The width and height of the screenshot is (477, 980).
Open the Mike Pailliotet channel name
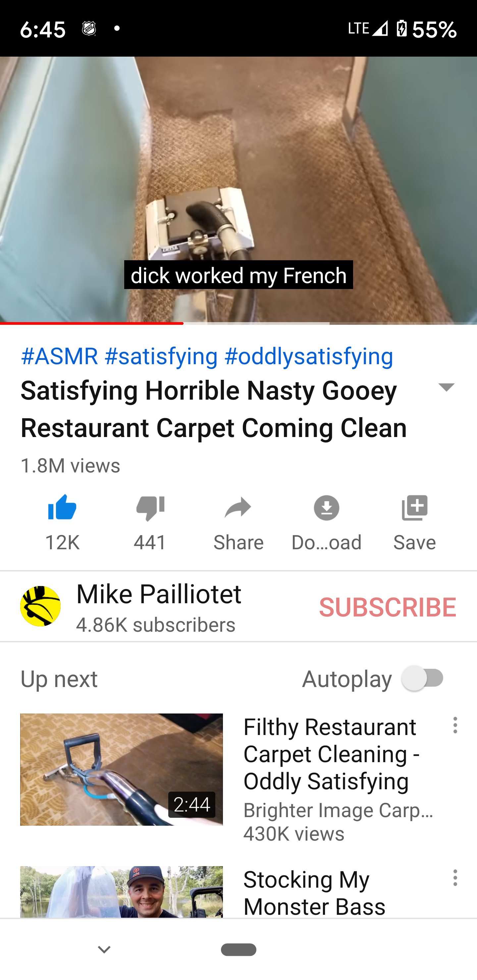tap(159, 594)
